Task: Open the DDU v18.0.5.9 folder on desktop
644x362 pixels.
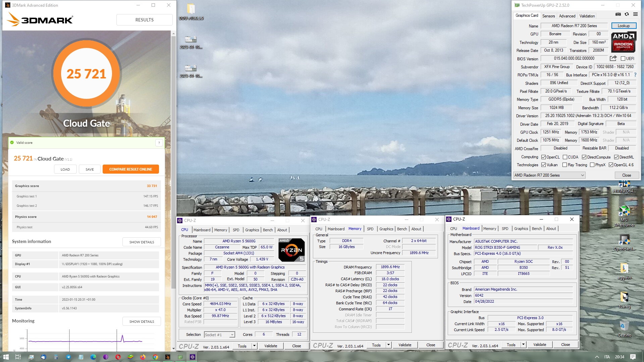Action: point(191,12)
